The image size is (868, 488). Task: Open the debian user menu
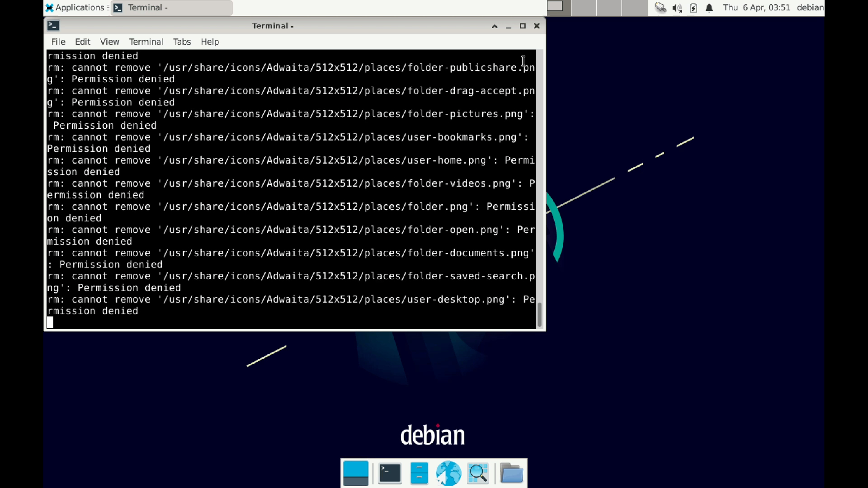(810, 8)
